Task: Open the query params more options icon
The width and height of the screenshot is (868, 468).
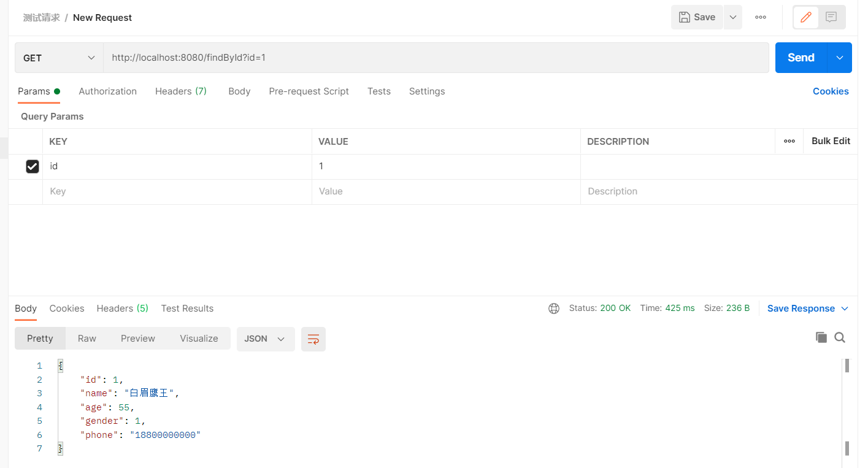Action: [x=789, y=141]
